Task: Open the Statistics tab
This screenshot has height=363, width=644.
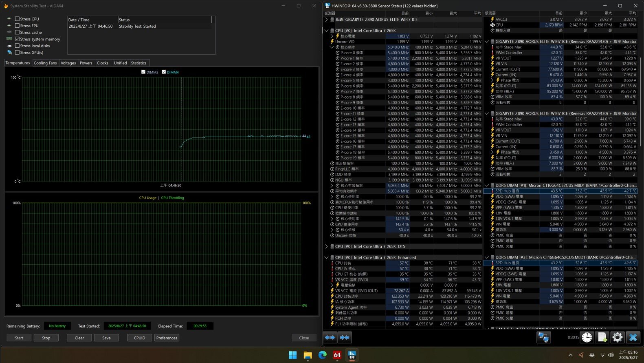Action: pyautogui.click(x=138, y=63)
